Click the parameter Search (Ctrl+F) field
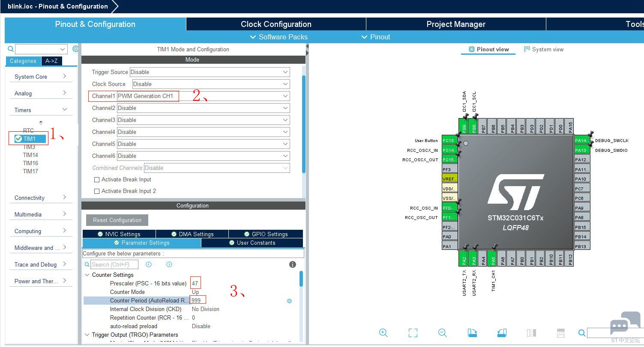The width and height of the screenshot is (644, 347). (x=114, y=264)
